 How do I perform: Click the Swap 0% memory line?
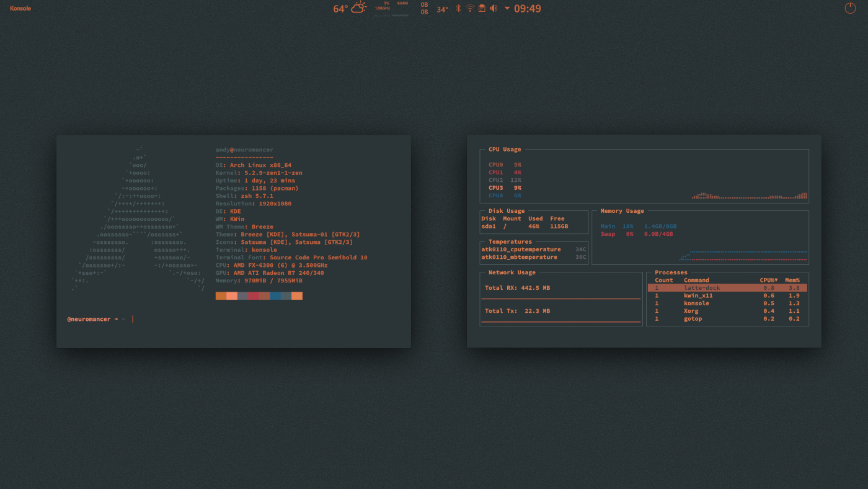[636, 234]
